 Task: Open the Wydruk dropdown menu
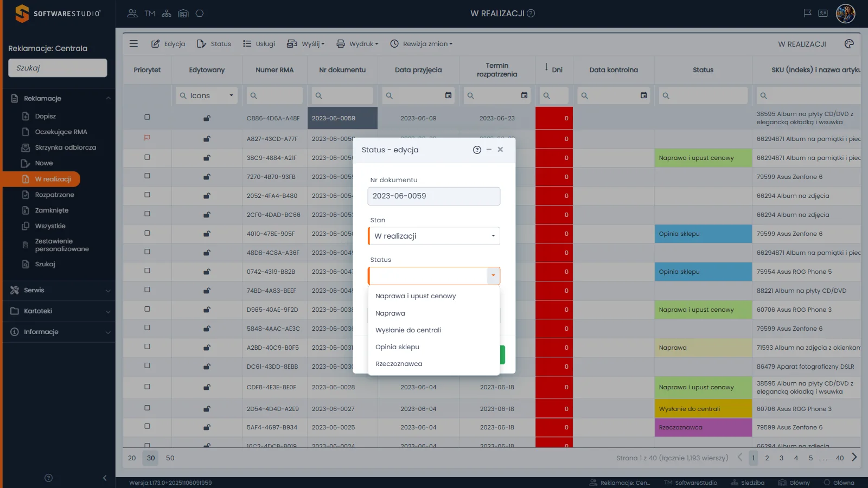click(x=358, y=44)
